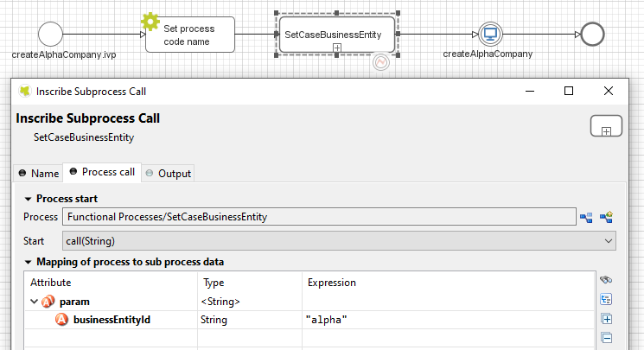
Task: Click the error boundary icon below SetCaseBusinessEntity
Action: 381,62
